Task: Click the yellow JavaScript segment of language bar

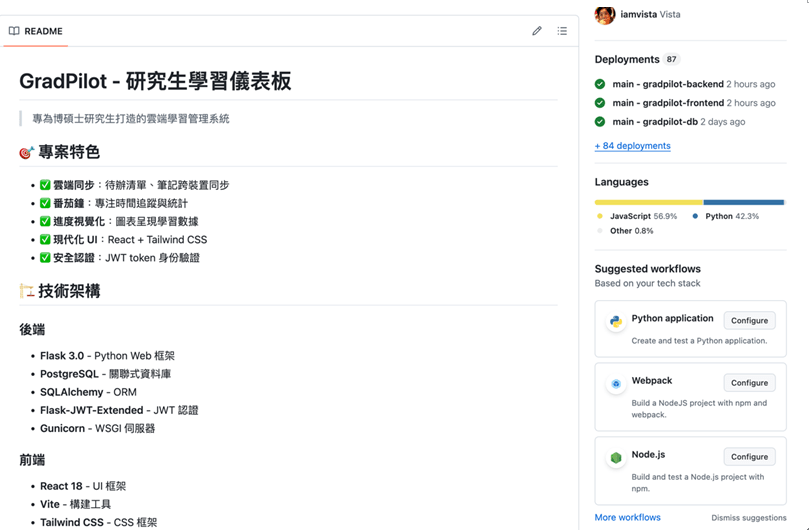Action: pyautogui.click(x=649, y=202)
